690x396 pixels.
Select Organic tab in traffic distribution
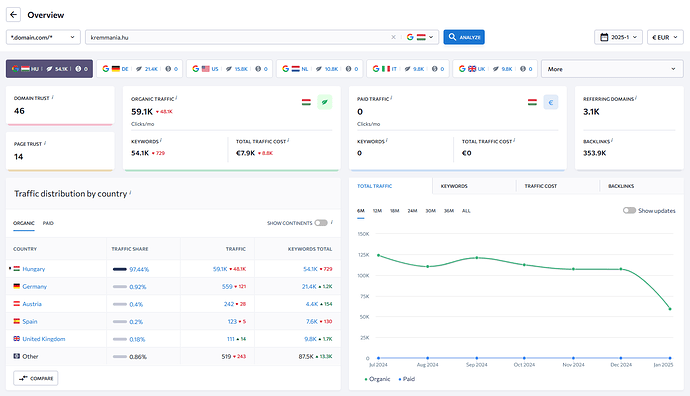[24, 223]
